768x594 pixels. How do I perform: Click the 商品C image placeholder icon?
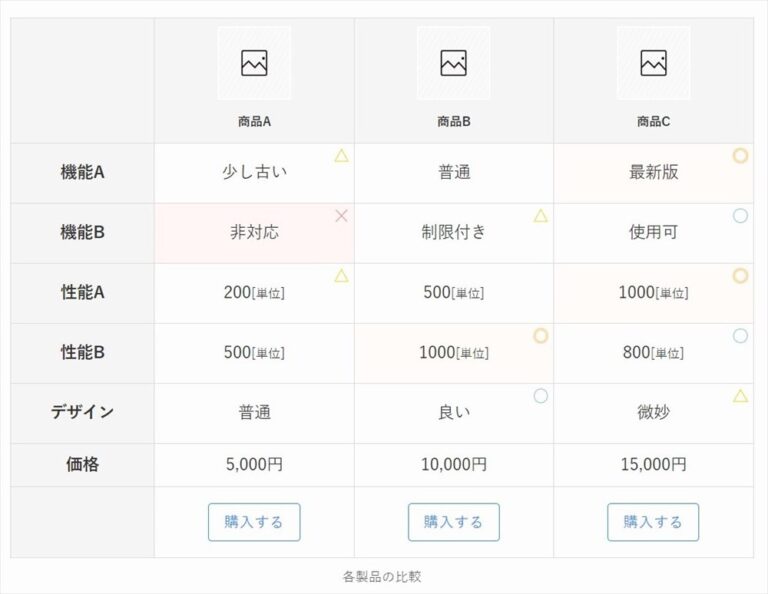coord(653,63)
